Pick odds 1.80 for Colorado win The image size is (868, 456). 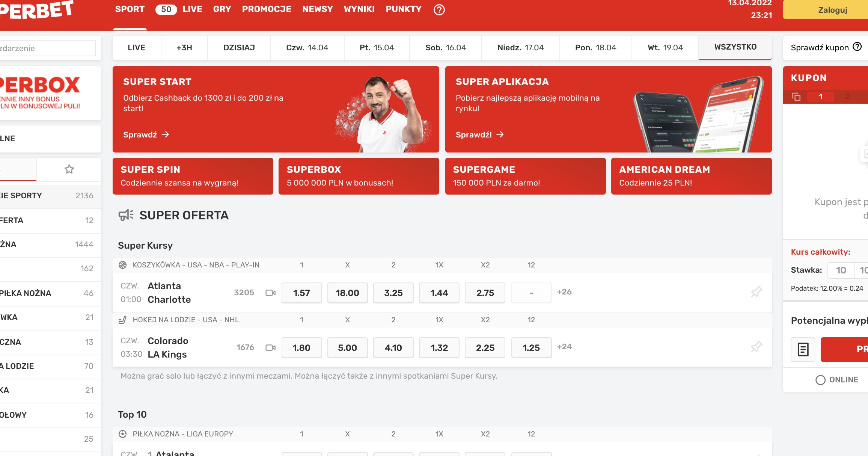[301, 347]
